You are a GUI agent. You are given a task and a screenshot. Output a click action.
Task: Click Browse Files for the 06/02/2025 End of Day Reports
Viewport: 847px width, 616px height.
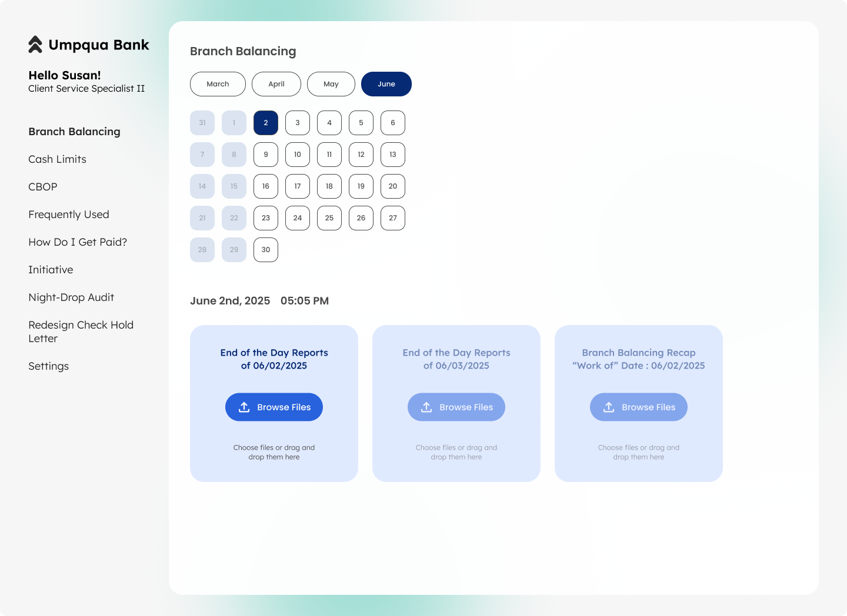274,407
